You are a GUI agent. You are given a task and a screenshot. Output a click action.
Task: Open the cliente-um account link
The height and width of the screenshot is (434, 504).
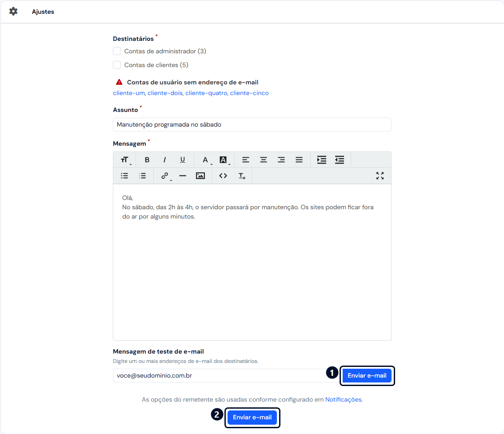pyautogui.click(x=128, y=93)
